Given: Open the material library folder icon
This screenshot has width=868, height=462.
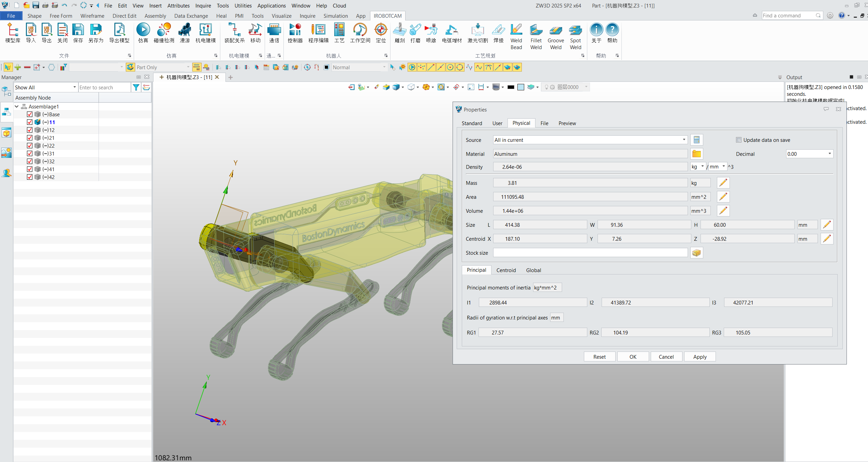Looking at the screenshot, I should coord(696,154).
